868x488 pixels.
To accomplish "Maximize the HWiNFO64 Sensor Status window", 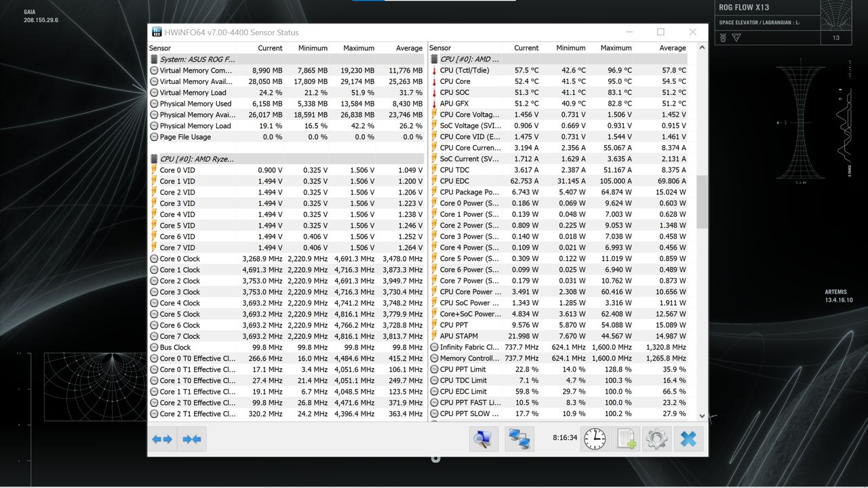I will tap(660, 32).
